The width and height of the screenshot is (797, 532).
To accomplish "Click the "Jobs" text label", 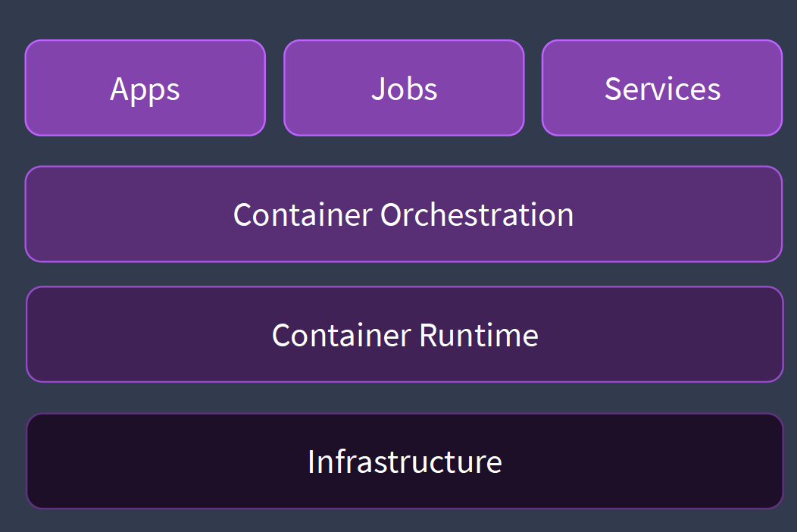I will coord(404,89).
